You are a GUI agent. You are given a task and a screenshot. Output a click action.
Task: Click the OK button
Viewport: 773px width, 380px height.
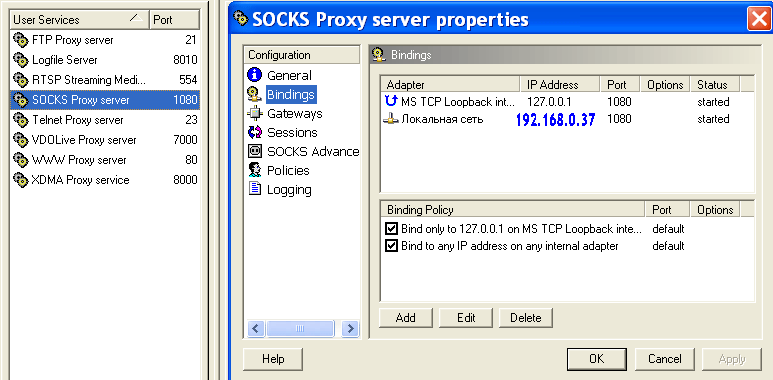(x=597, y=359)
